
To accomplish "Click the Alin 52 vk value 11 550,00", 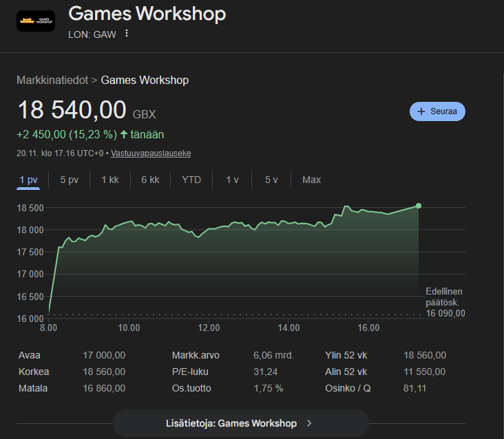I will [x=425, y=372].
